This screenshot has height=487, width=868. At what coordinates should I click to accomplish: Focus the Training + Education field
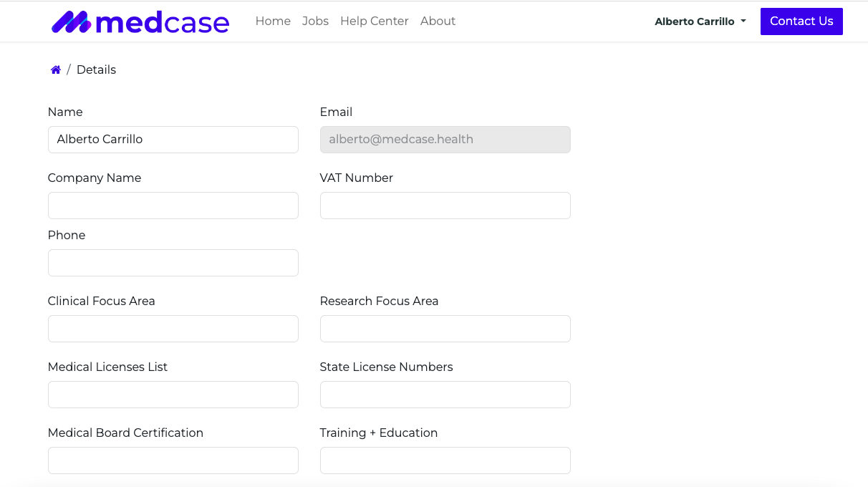point(445,461)
